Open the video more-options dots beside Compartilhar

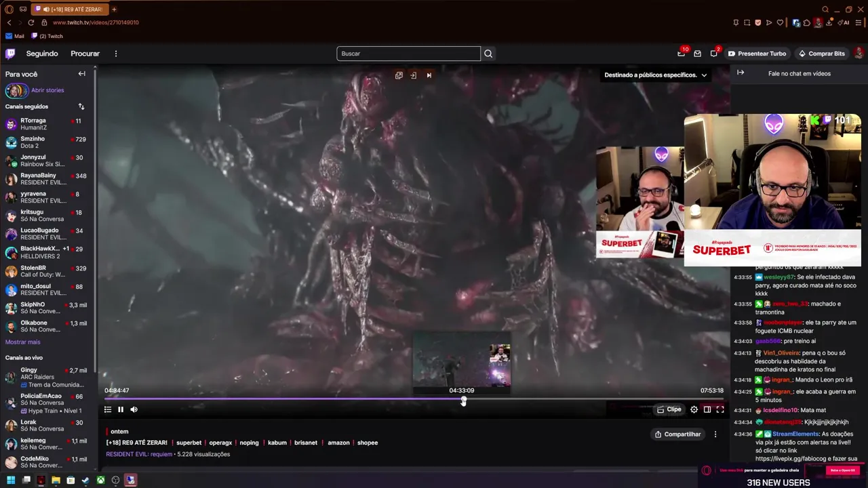[715, 434]
